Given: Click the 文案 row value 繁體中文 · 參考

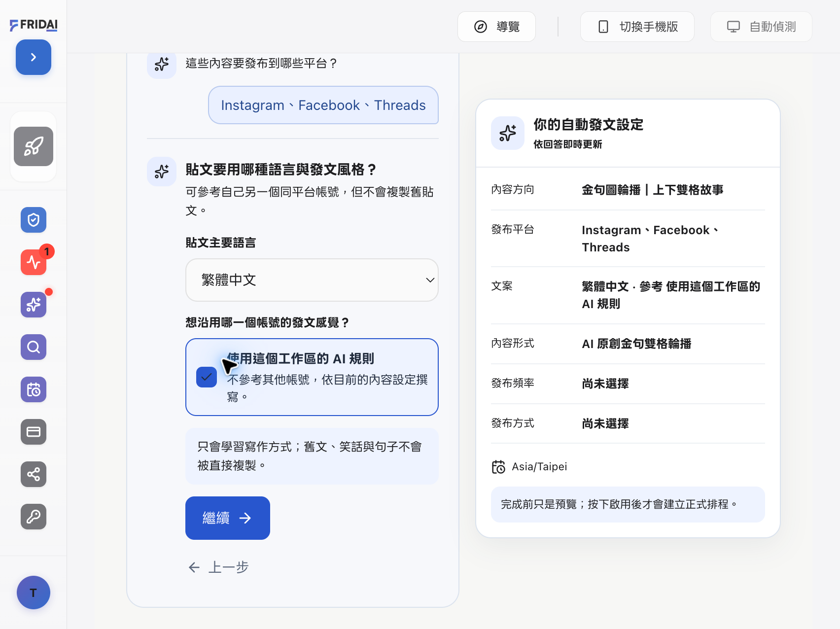Looking at the screenshot, I should click(671, 295).
